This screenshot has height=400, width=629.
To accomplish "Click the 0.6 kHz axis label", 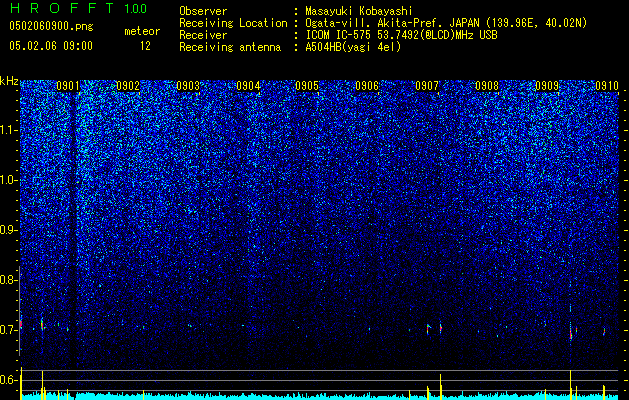I will 9,380.
